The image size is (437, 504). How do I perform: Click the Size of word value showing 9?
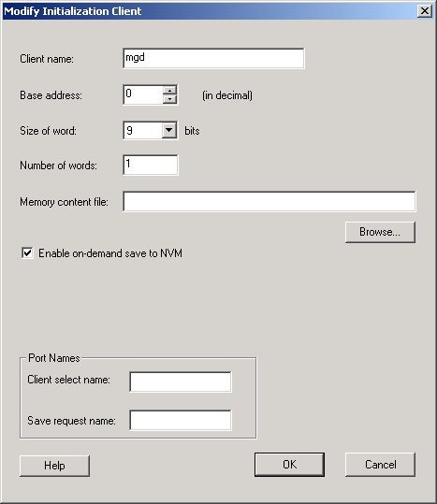pos(143,130)
